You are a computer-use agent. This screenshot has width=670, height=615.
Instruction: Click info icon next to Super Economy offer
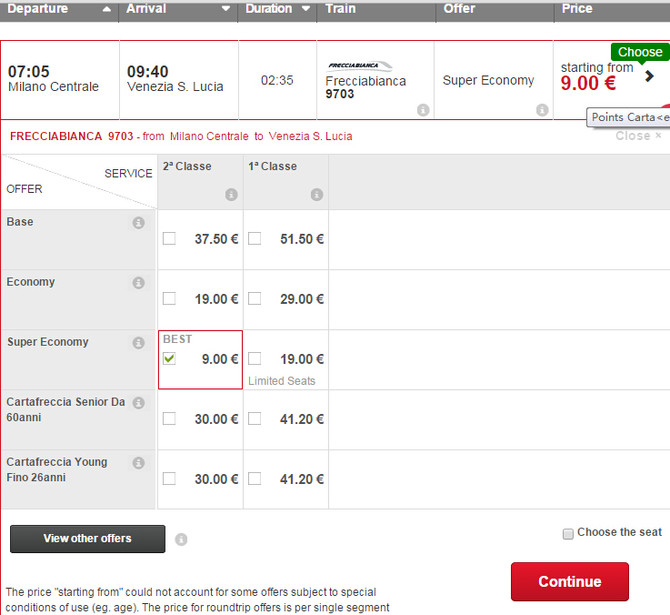click(139, 343)
